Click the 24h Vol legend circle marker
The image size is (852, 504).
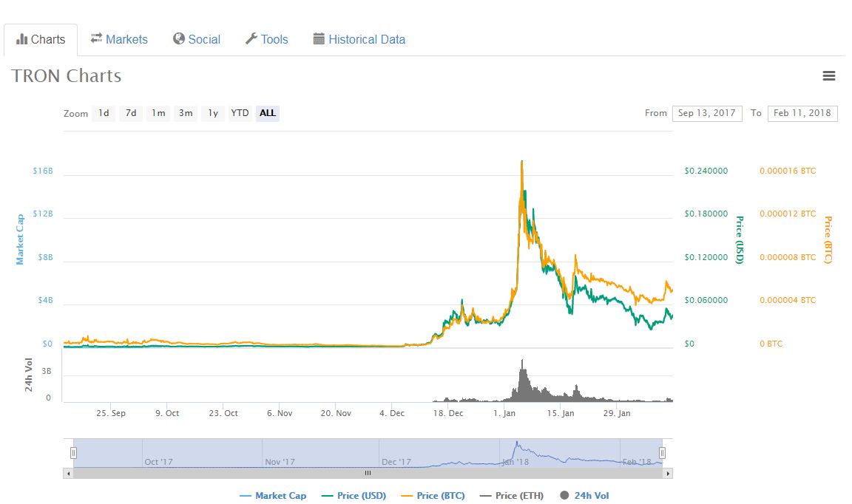pyautogui.click(x=564, y=495)
